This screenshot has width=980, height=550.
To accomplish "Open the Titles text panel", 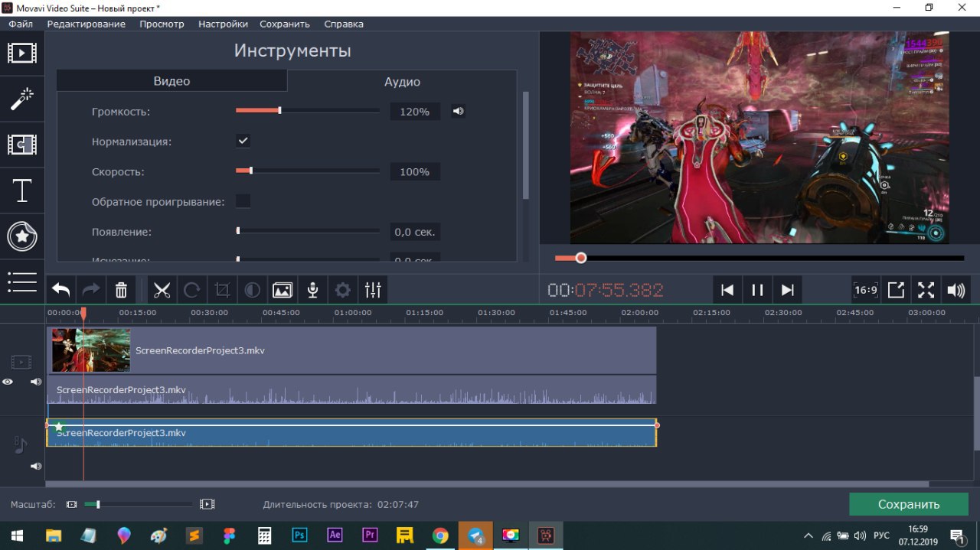I will click(22, 190).
